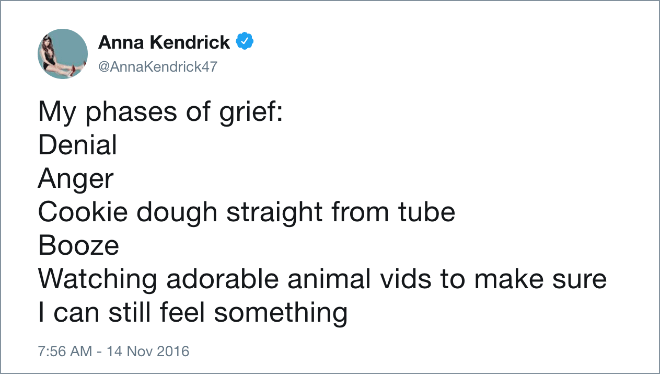
Task: Click the word 'straight' in the tweet
Action: click(x=274, y=213)
